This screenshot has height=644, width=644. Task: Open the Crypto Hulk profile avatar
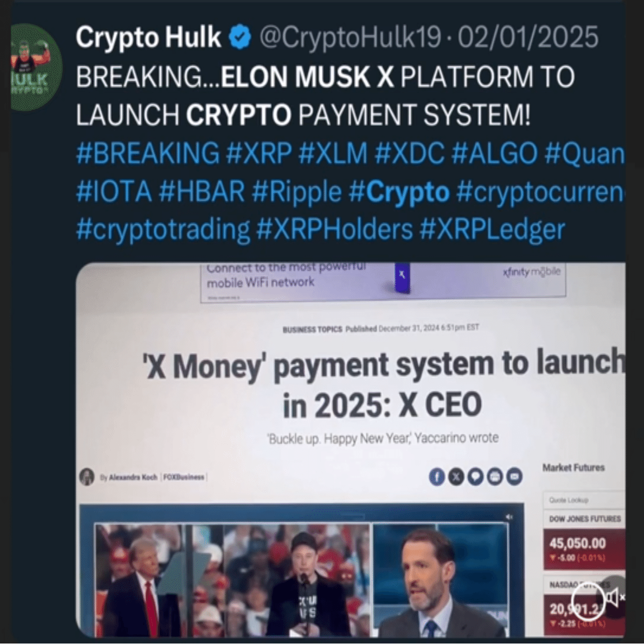pyautogui.click(x=35, y=67)
